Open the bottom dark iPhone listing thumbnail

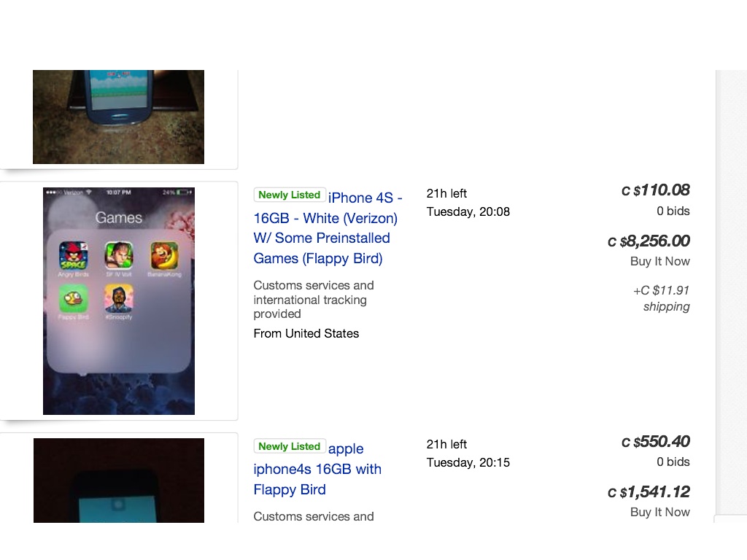[x=118, y=481]
